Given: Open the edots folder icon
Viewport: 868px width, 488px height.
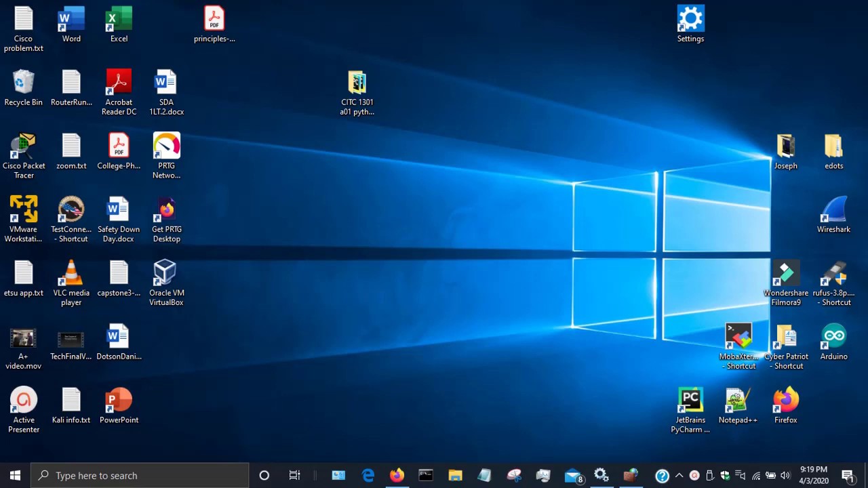Looking at the screenshot, I should click(833, 152).
